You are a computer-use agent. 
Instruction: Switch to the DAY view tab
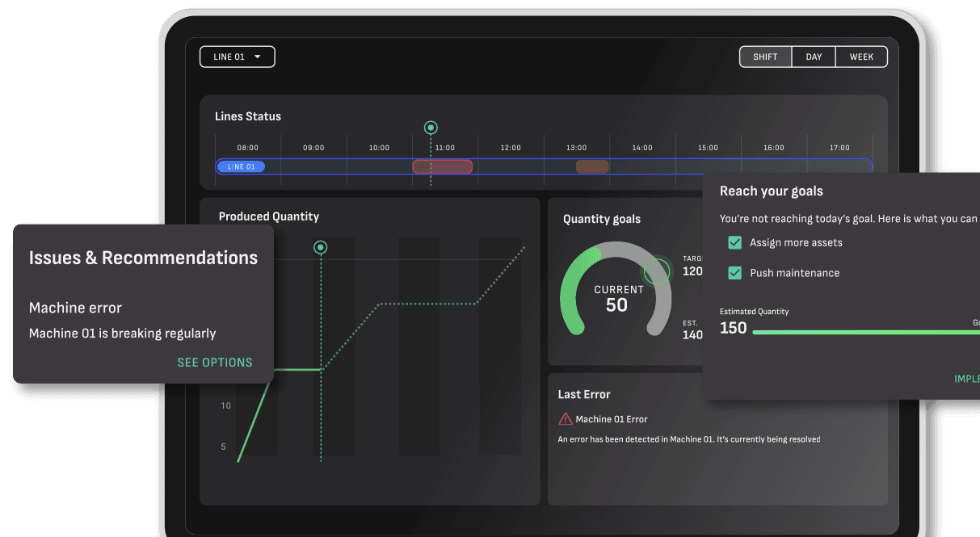click(813, 56)
